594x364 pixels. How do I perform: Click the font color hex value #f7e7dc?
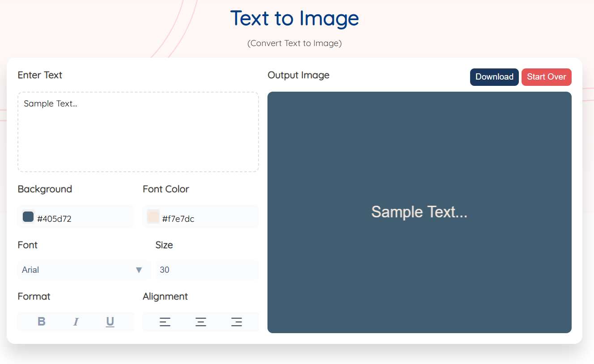[178, 219]
